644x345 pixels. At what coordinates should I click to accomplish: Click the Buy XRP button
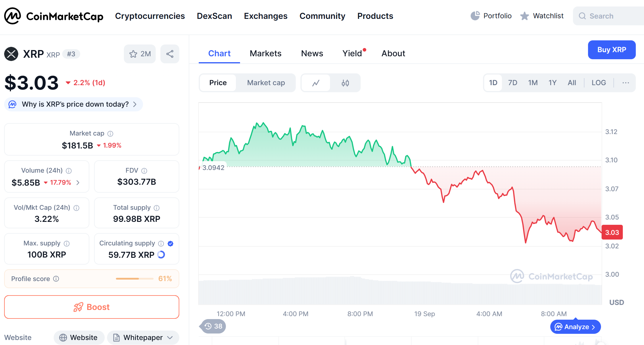click(611, 50)
